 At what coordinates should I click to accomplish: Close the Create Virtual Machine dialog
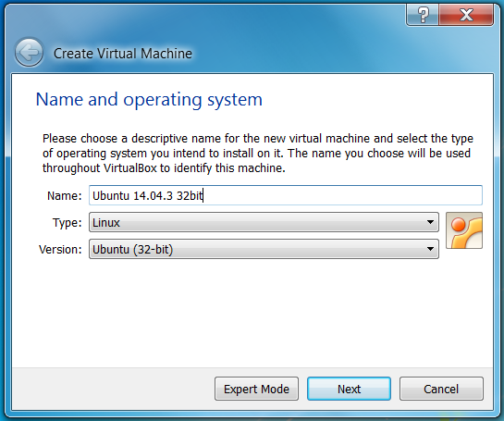point(466,15)
